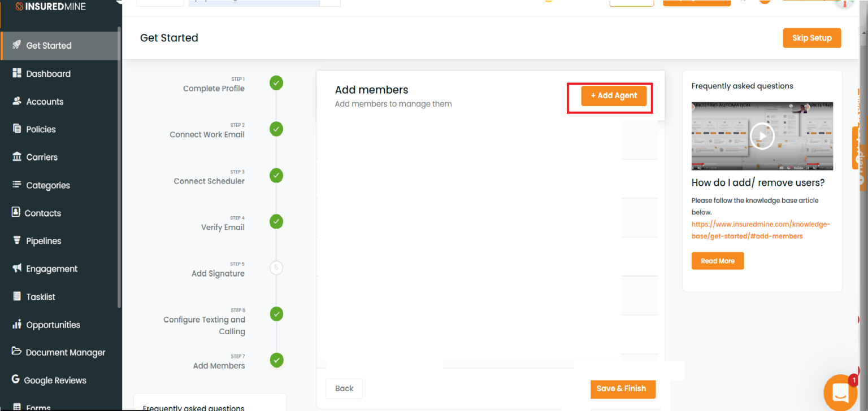
Task: Select the Engagement megaphone icon
Action: coord(16,268)
